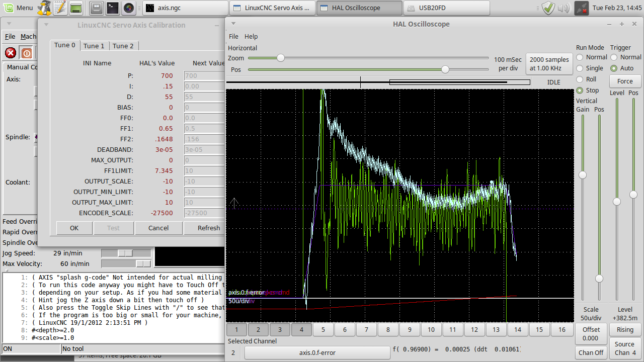The image size is (644, 362).
Task: Open the Linux Mint Menu button
Action: coord(18,8)
